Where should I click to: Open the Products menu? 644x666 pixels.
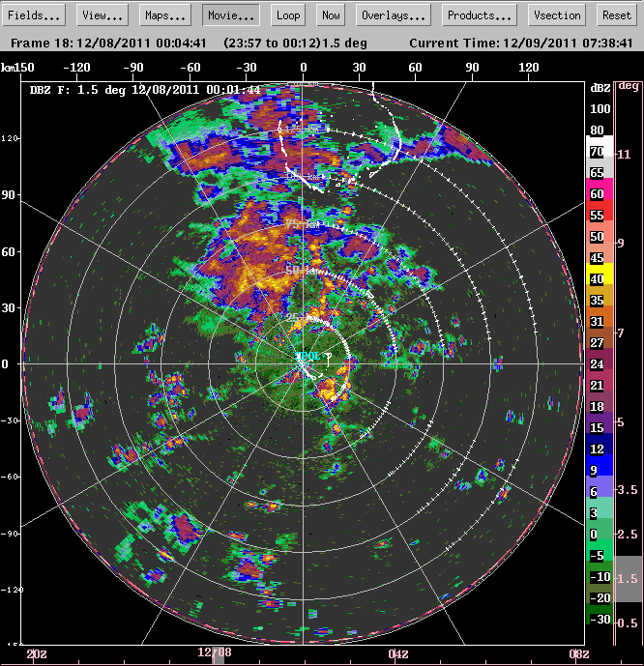(x=480, y=15)
